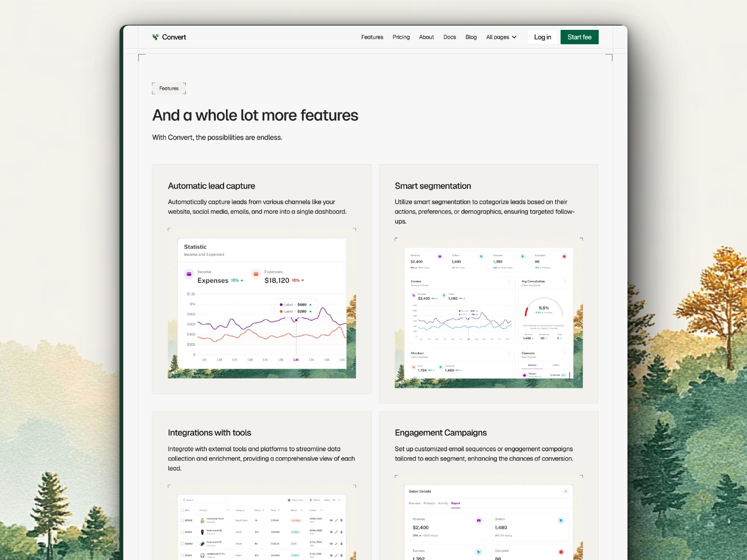
Task: Go to the Pricing page
Action: point(401,37)
